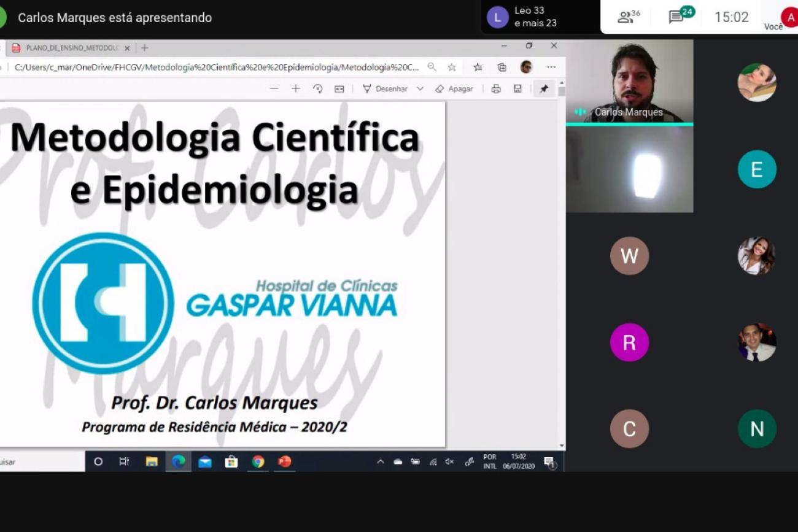The image size is (798, 532).
Task: Open File Explorer from the taskbar
Action: pyautogui.click(x=152, y=461)
